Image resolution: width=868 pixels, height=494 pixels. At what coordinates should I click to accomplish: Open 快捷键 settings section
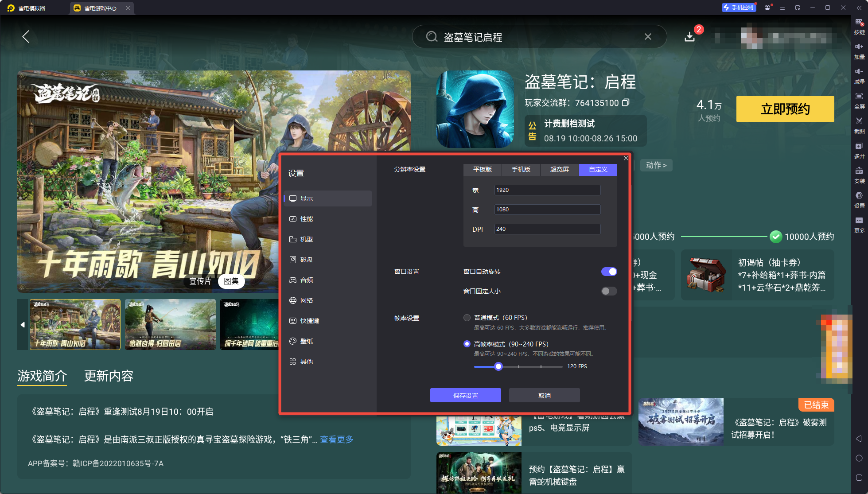point(328,321)
